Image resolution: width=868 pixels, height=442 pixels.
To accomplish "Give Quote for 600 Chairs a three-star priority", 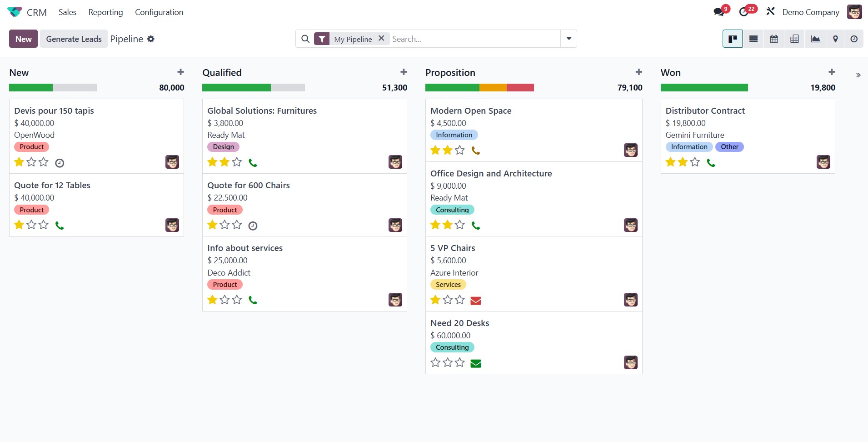I will coord(237,225).
